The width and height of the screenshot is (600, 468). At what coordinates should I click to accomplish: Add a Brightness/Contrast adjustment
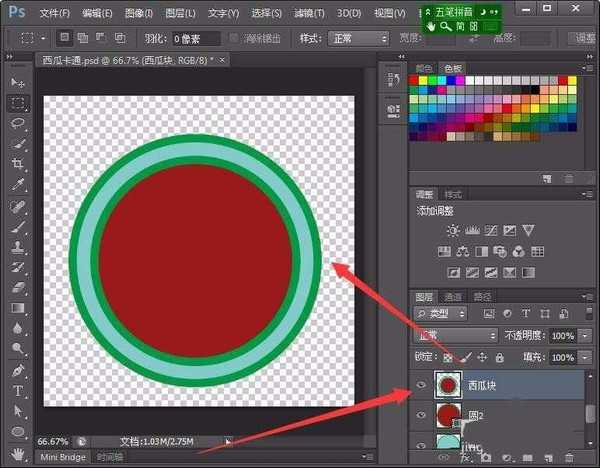453,230
